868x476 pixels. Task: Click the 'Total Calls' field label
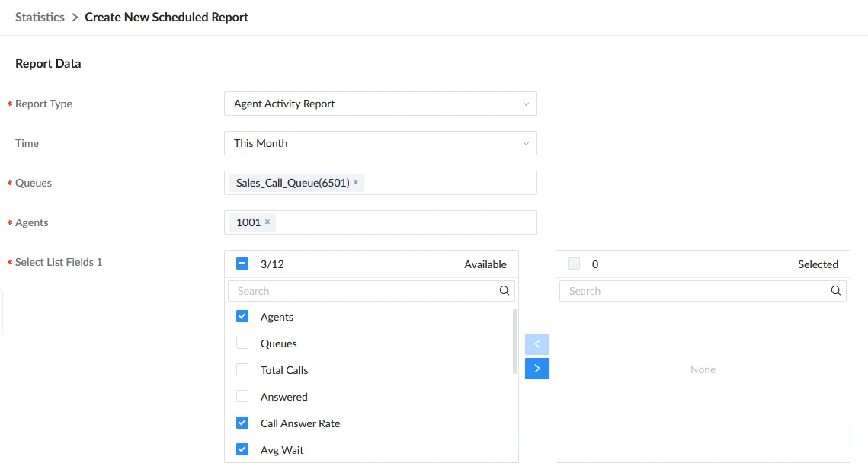[284, 370]
